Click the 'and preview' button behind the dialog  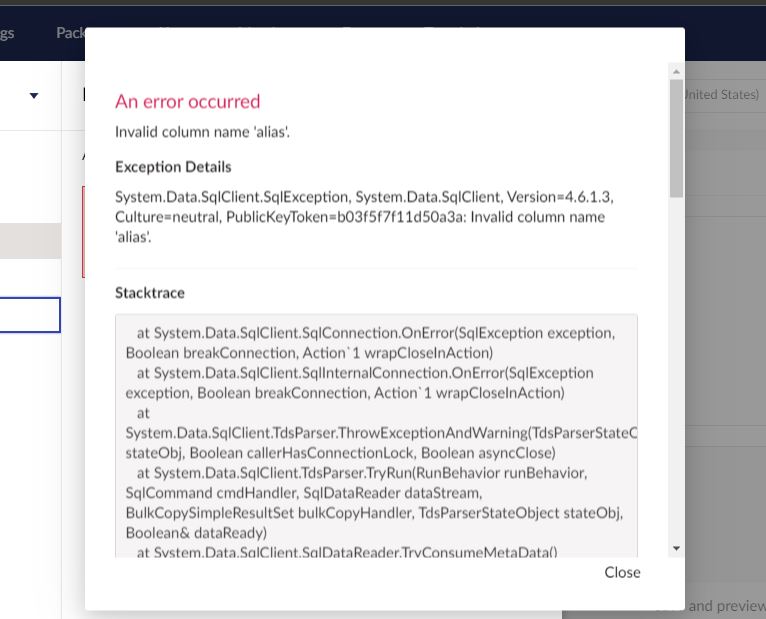726,605
